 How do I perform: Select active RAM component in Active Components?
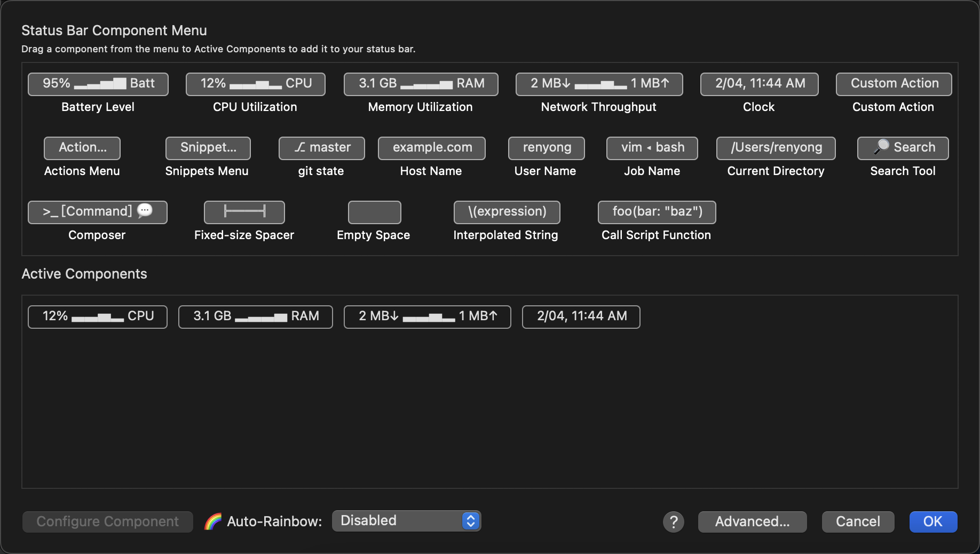click(256, 316)
